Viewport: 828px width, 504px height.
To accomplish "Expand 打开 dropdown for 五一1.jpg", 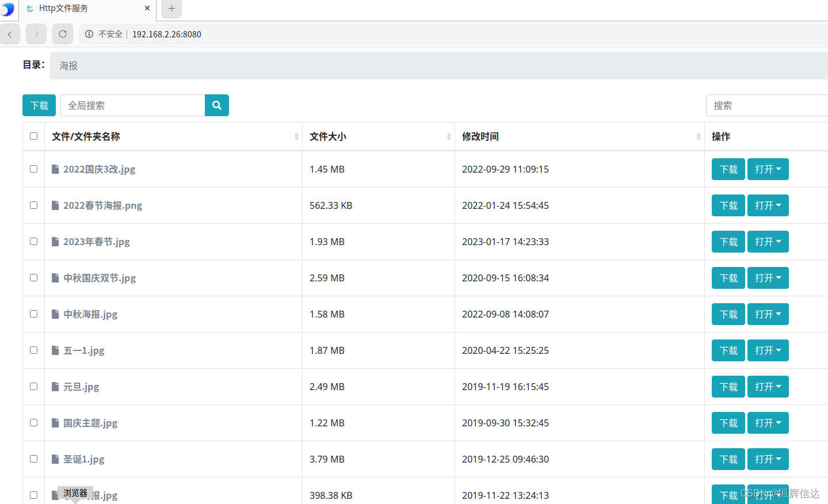I will 768,350.
